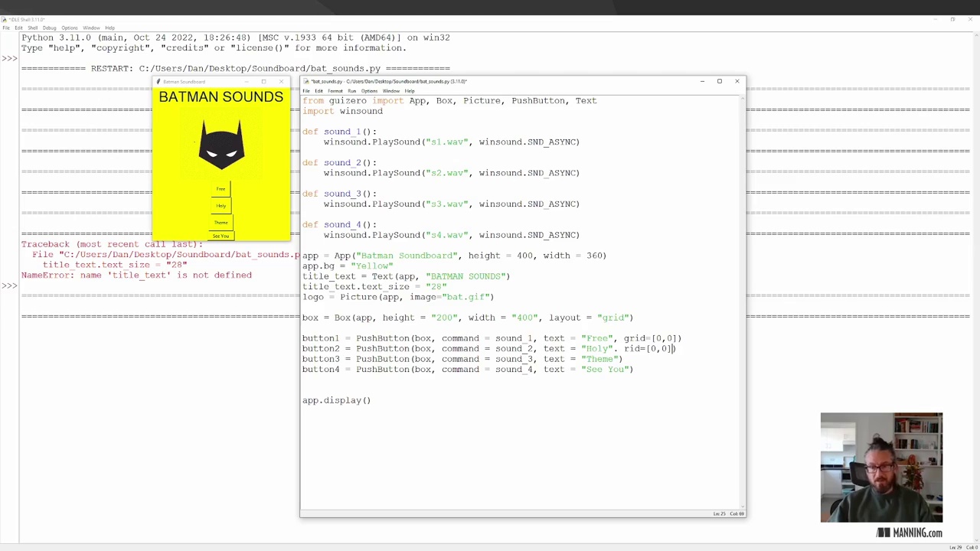Open Edit menu in IDLE Shell window
This screenshot has width=980, height=551.
click(x=18, y=28)
